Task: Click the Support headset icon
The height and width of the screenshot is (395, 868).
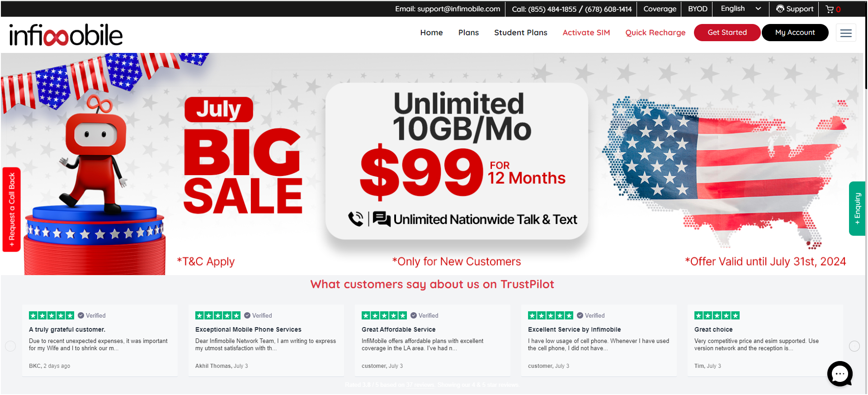Action: (x=780, y=9)
